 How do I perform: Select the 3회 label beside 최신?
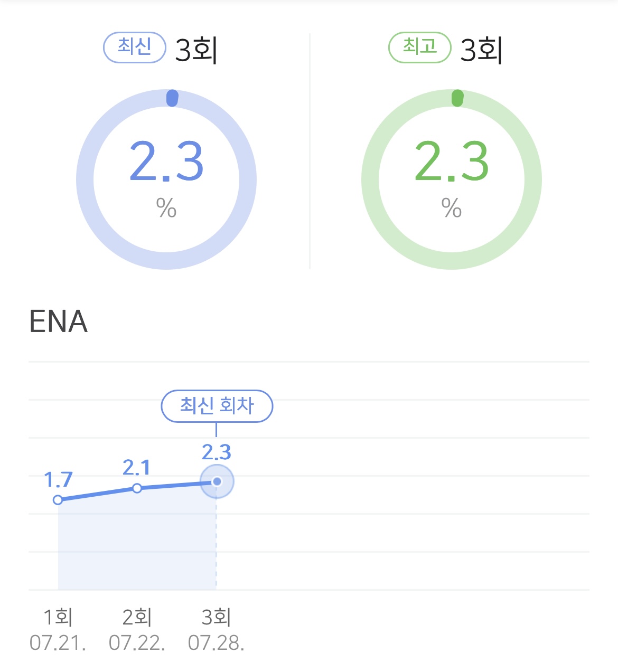coord(196,50)
